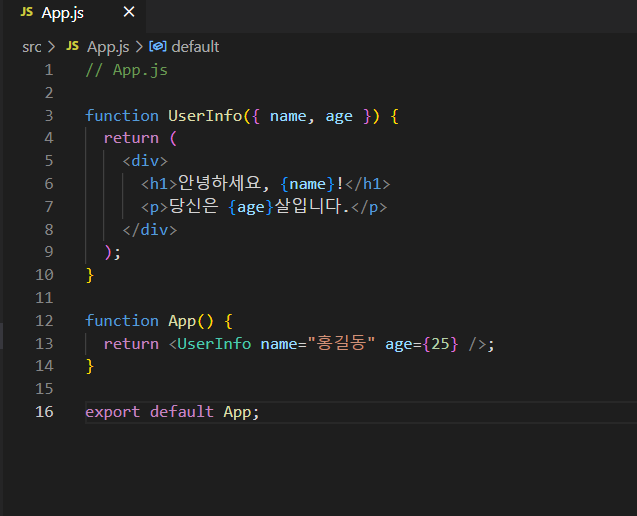Click the '당신은' text on line 7

click(x=193, y=206)
